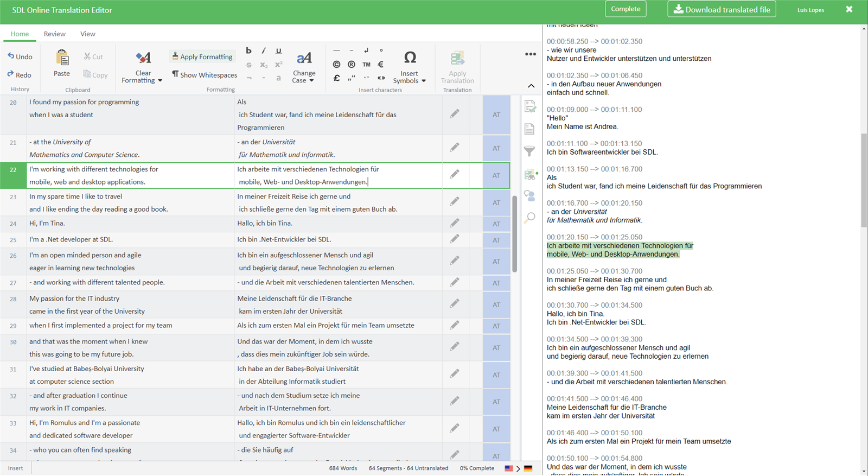
Task: Insert German low-high quotation marks
Action: (x=352, y=78)
